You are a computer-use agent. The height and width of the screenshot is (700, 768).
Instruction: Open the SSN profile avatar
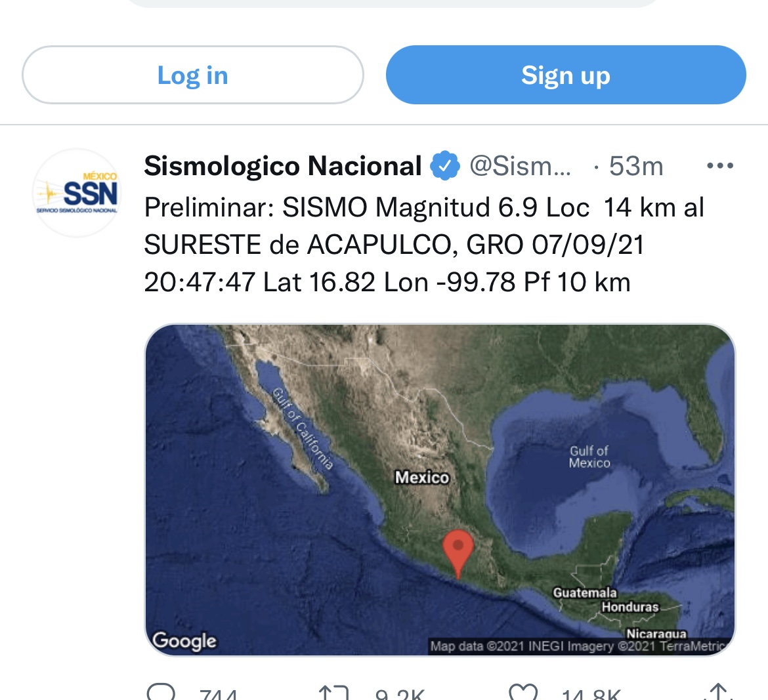(x=77, y=193)
